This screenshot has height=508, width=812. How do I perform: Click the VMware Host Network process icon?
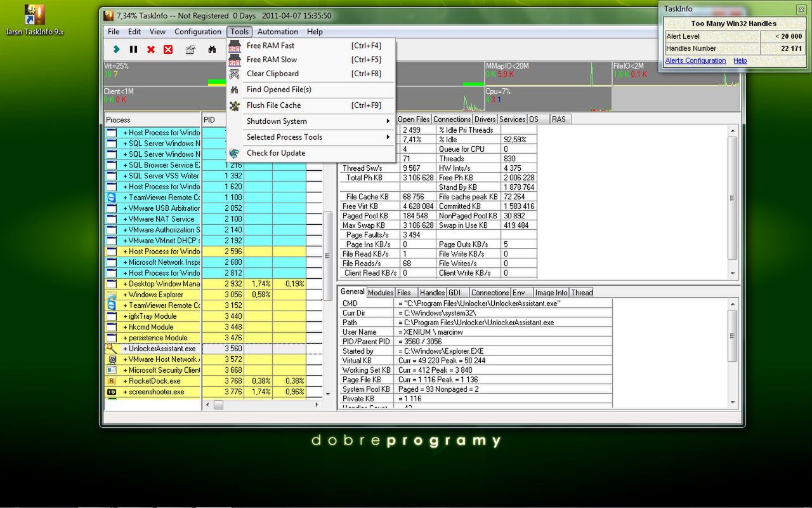112,359
